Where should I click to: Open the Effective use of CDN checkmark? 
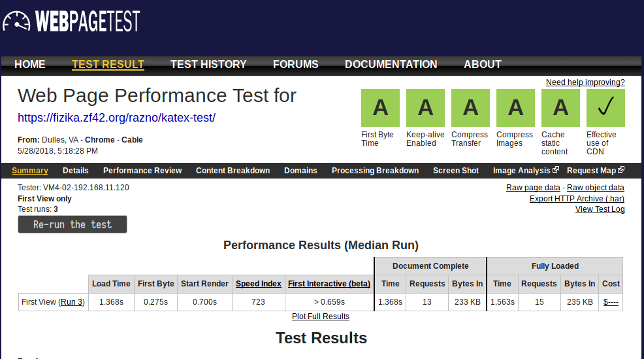tap(606, 108)
